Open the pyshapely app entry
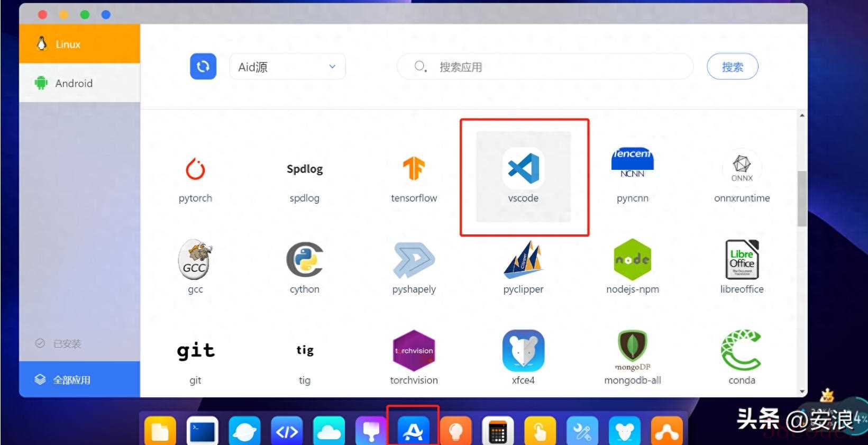The width and height of the screenshot is (868, 445). pyautogui.click(x=414, y=267)
